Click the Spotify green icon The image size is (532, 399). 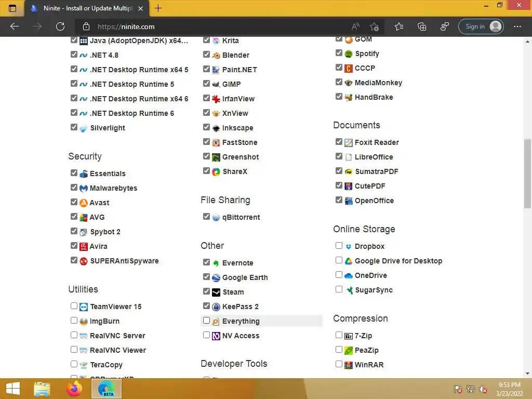pos(349,54)
